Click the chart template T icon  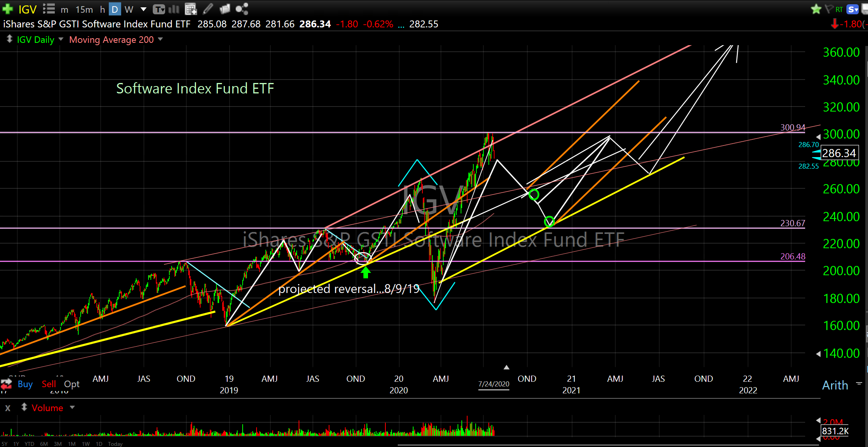pyautogui.click(x=159, y=9)
